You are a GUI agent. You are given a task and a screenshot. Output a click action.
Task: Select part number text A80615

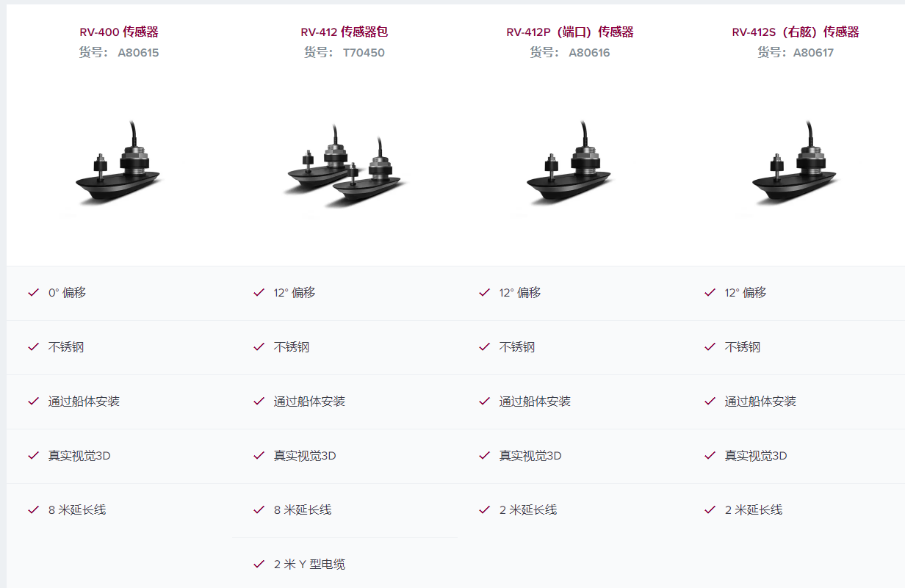tap(138, 53)
